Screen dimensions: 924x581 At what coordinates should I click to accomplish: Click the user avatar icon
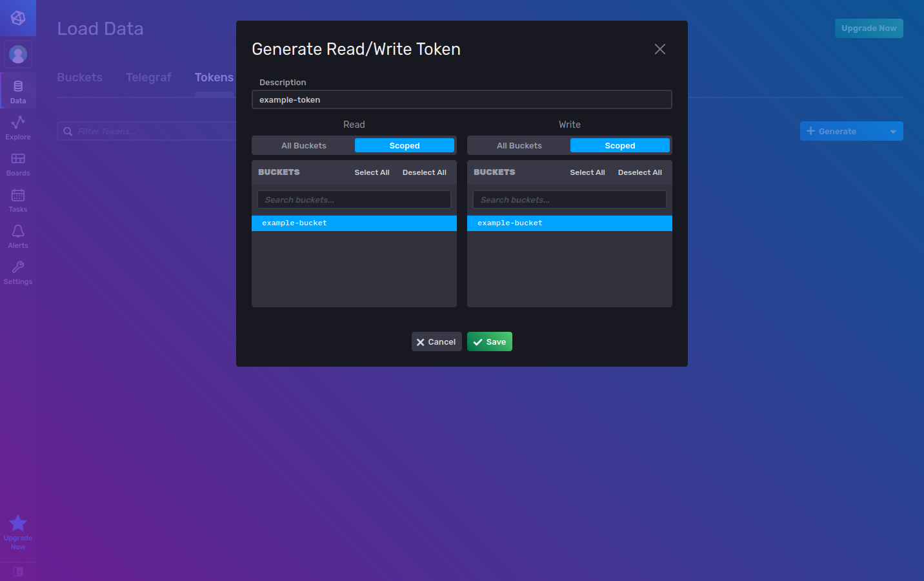tap(17, 54)
